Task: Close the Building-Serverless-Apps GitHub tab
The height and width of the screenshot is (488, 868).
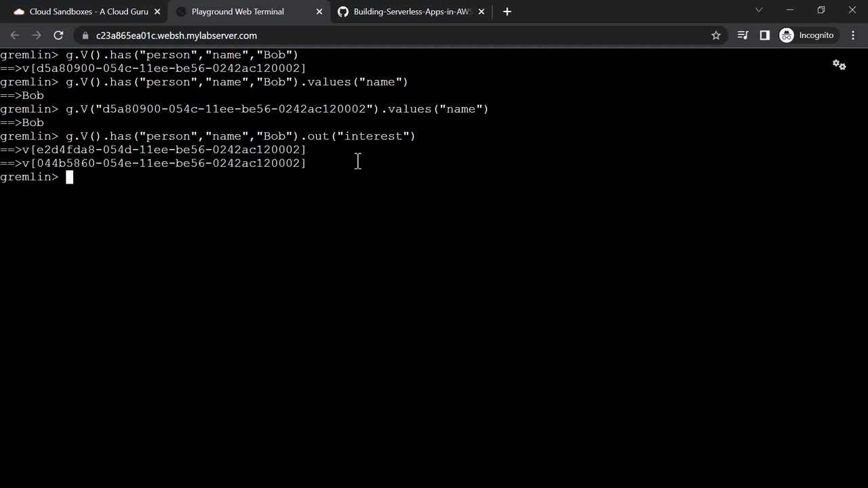Action: (482, 12)
